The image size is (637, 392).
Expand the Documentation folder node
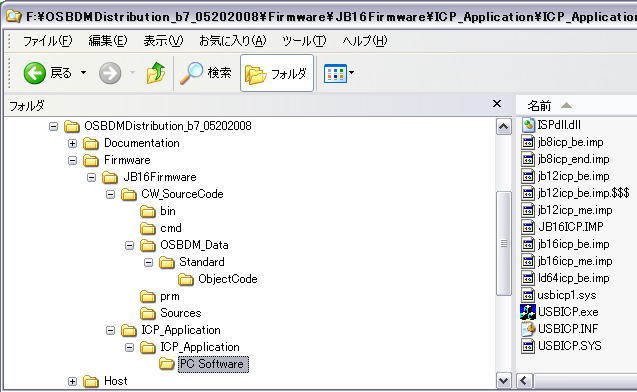pos(72,143)
